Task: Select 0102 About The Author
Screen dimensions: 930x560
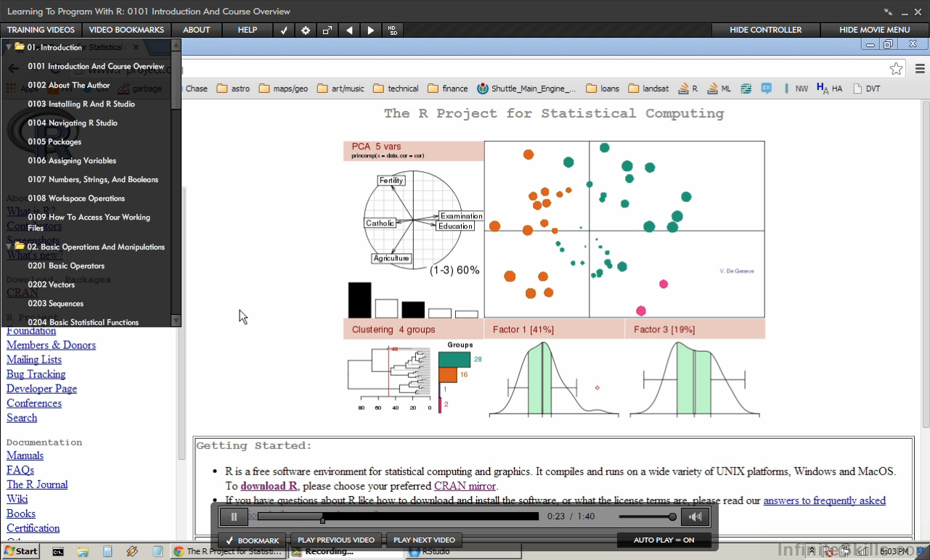Action: [x=69, y=85]
